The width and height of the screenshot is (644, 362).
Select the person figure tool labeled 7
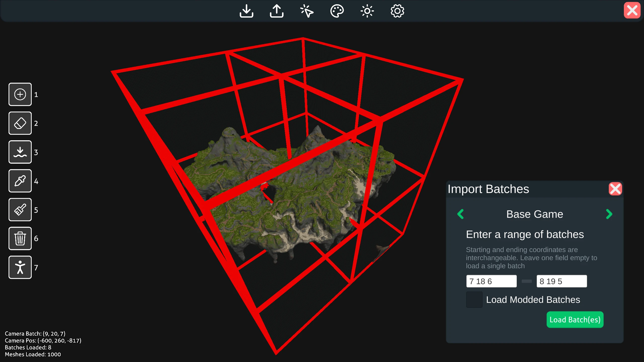tap(20, 267)
